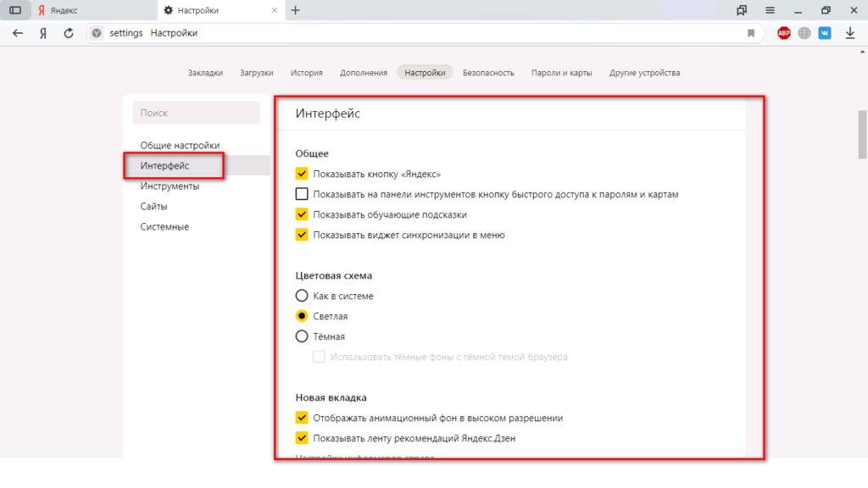Click the Новая вкладка heading
This screenshot has height=488, width=868.
click(x=331, y=398)
